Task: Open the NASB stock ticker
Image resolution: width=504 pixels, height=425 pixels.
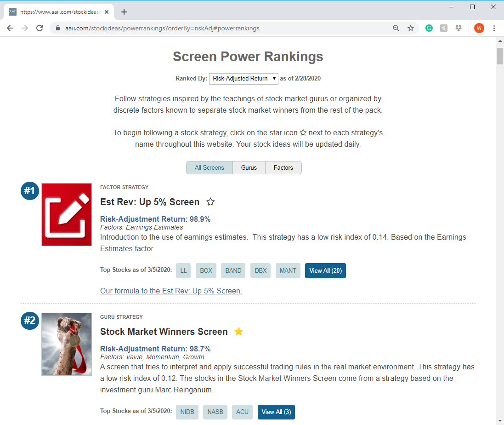Action: (x=215, y=412)
